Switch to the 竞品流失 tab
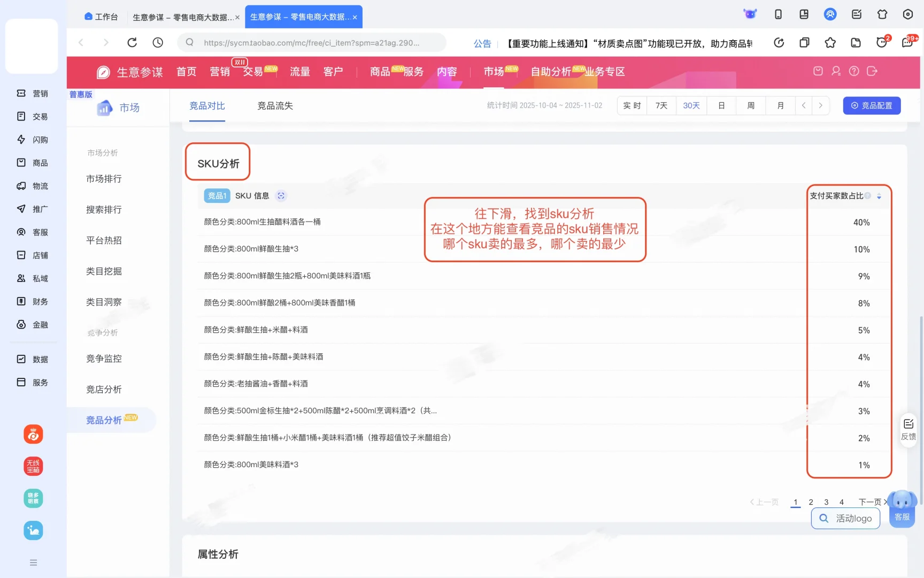The height and width of the screenshot is (578, 924). [x=275, y=106]
